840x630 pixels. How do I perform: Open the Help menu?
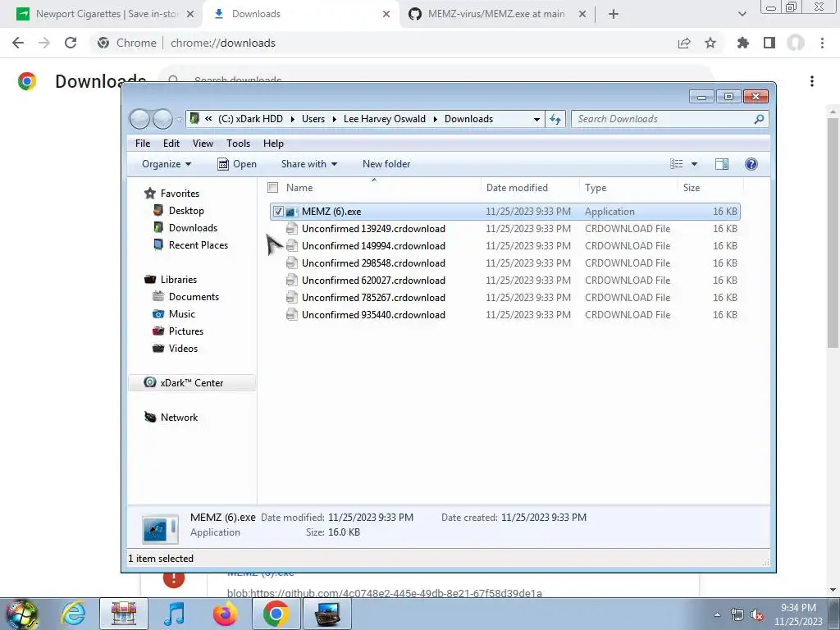coord(273,144)
